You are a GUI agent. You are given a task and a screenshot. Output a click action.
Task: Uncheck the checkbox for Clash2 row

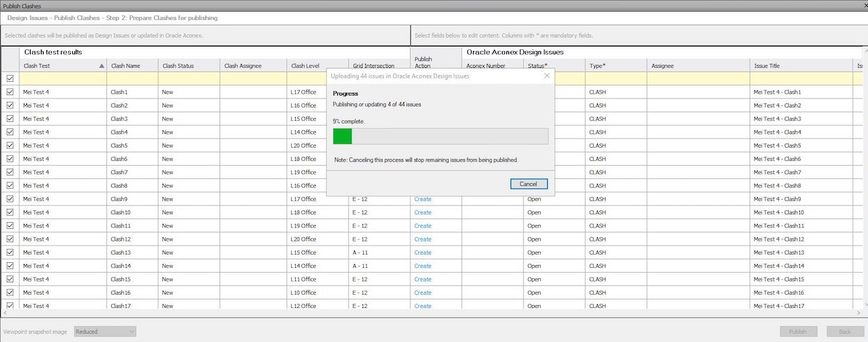10,105
